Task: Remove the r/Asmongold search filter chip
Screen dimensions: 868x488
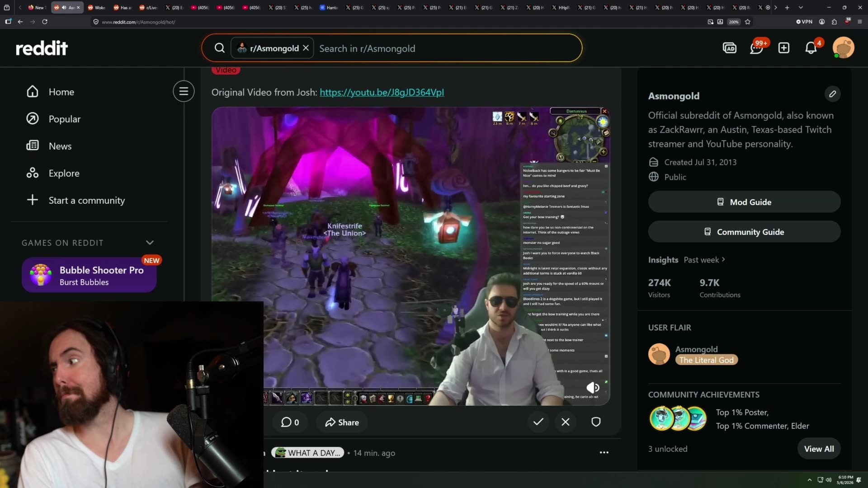Action: 306,48
